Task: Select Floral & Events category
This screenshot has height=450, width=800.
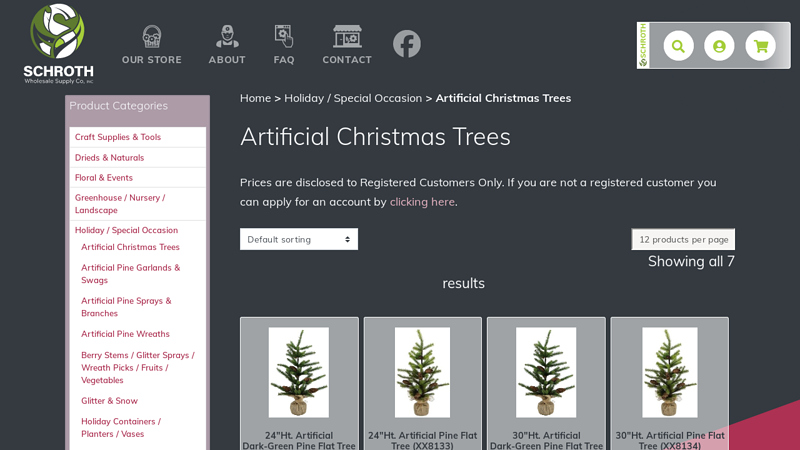Action: (x=104, y=178)
